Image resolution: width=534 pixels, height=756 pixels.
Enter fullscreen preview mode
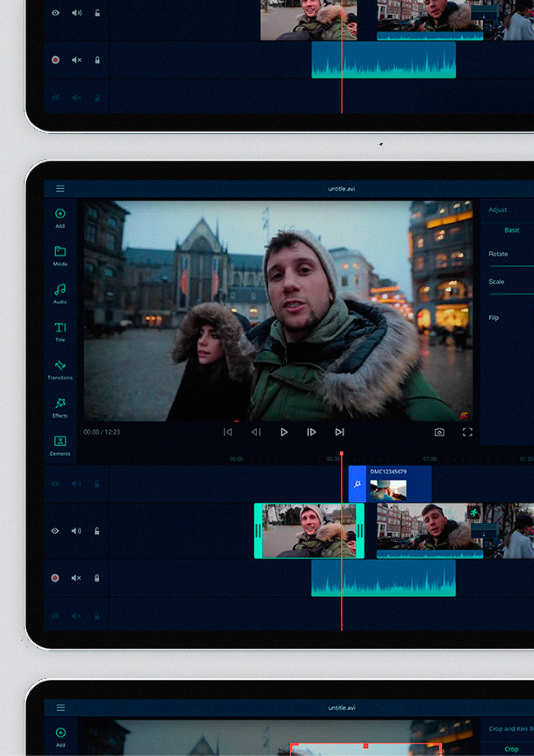[x=467, y=432]
